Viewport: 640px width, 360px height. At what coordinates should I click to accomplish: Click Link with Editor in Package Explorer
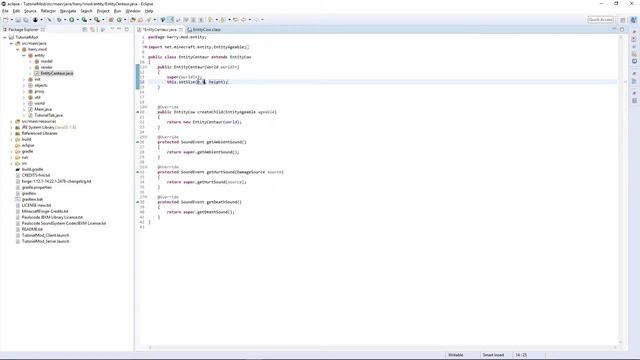[92, 29]
